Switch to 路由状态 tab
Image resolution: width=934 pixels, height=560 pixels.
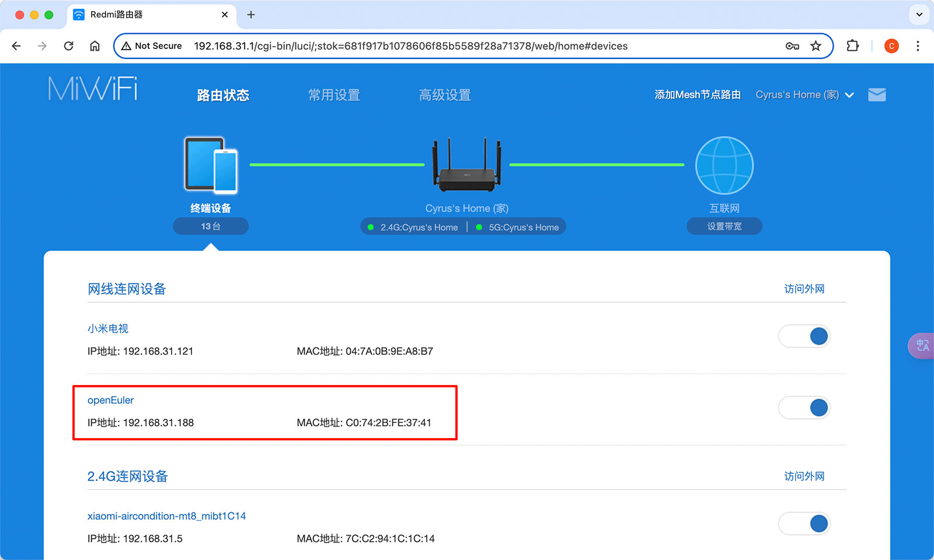click(x=223, y=95)
